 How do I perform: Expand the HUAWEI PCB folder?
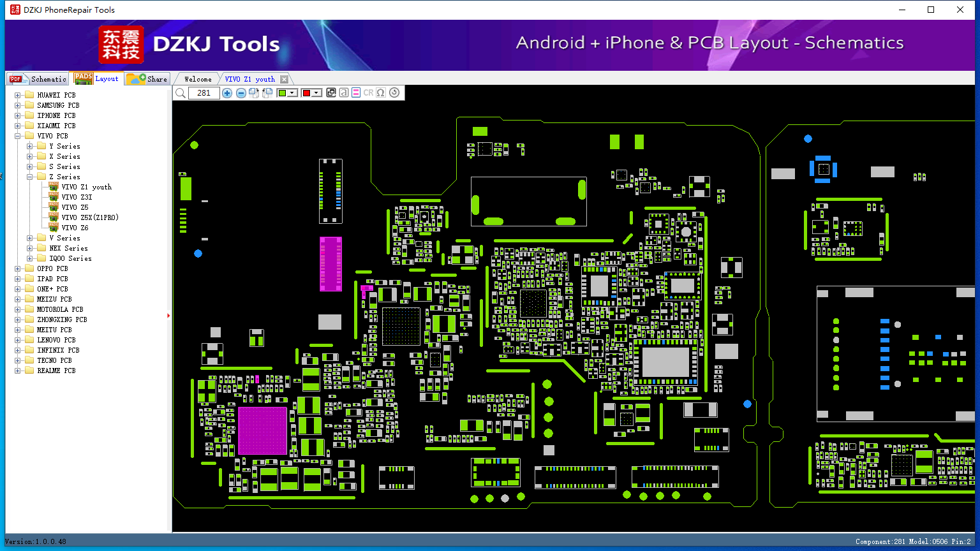tap(17, 95)
